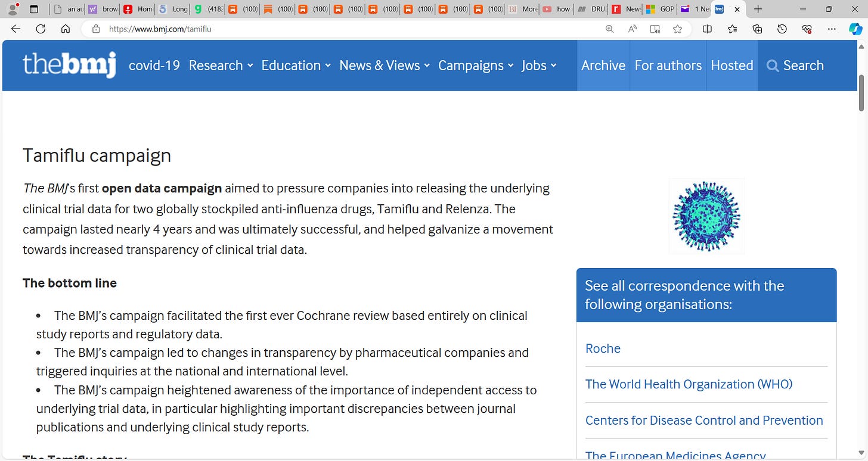
Task: Click the BMJ logo in the header
Action: [69, 65]
